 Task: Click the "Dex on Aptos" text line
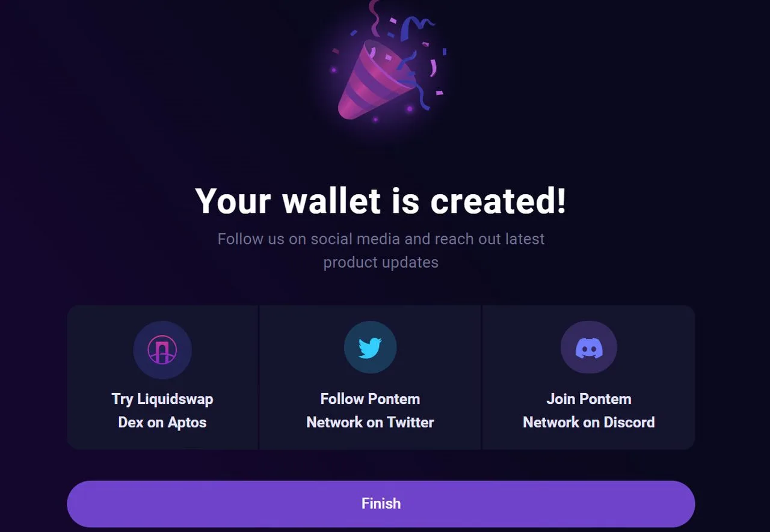[x=162, y=423]
